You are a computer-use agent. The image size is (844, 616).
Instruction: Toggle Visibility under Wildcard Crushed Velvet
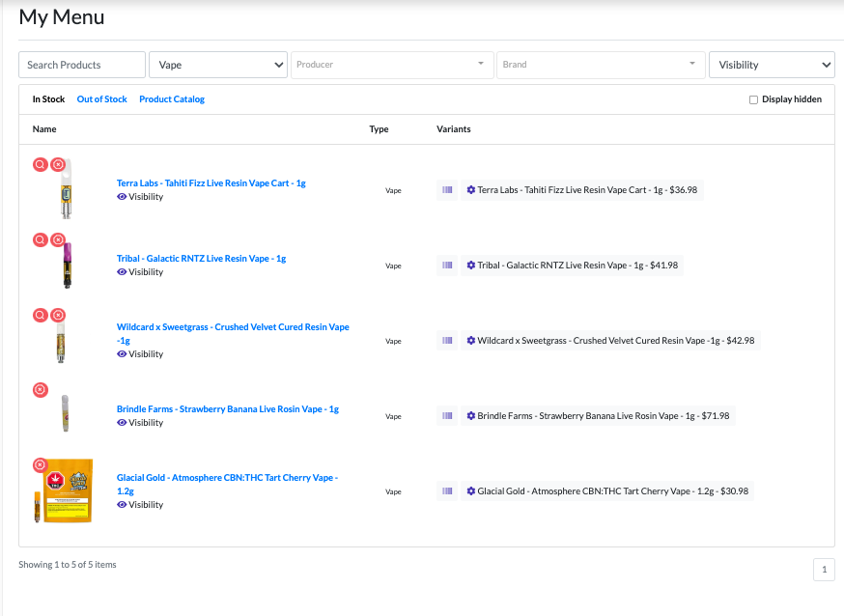coord(140,354)
